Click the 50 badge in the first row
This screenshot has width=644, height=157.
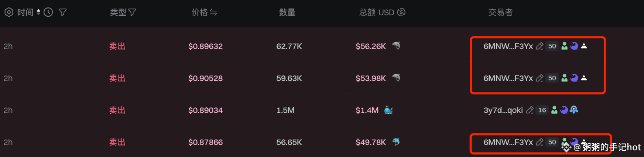[x=552, y=46]
